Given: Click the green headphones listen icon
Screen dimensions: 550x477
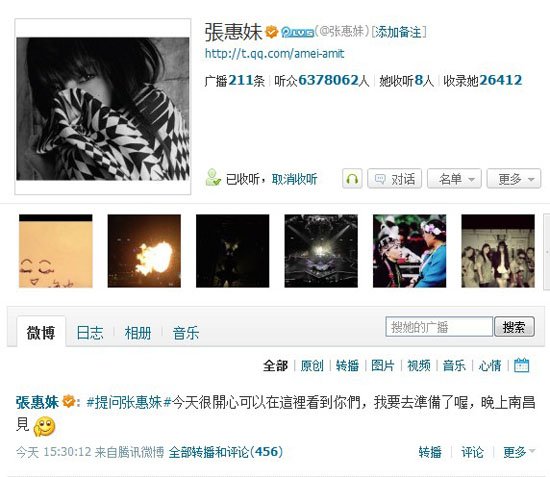Looking at the screenshot, I should (352, 179).
